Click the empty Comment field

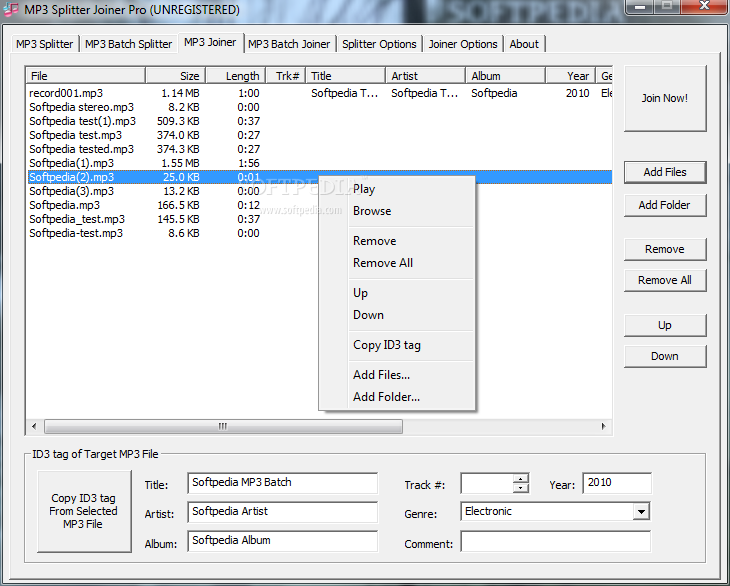[x=555, y=542]
